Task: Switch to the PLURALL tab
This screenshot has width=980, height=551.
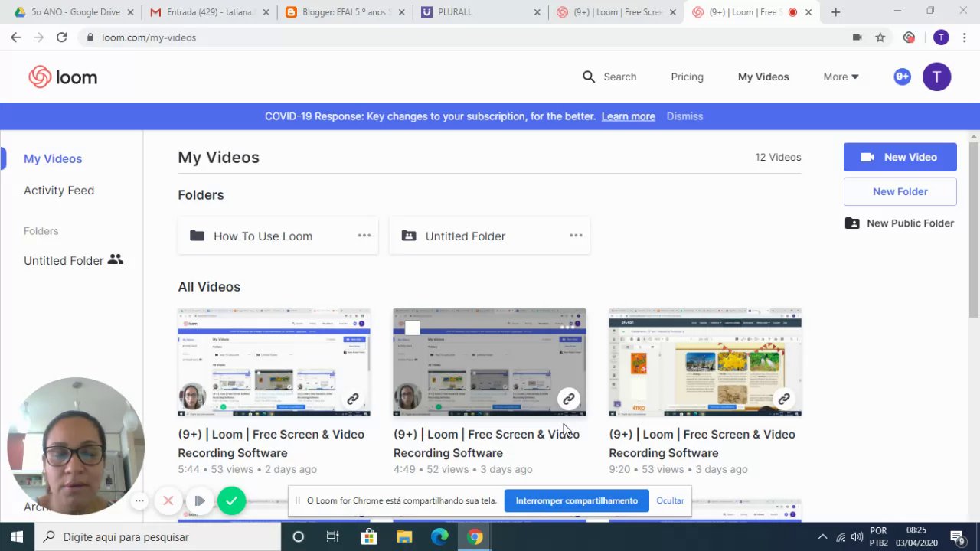Action: (479, 12)
